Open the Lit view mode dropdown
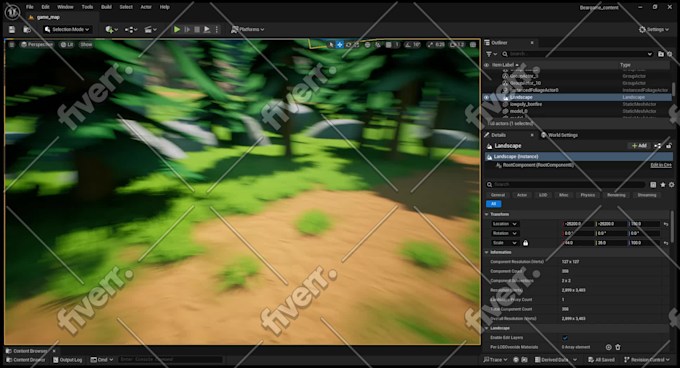Image resolution: width=680 pixels, height=368 pixels. point(67,45)
